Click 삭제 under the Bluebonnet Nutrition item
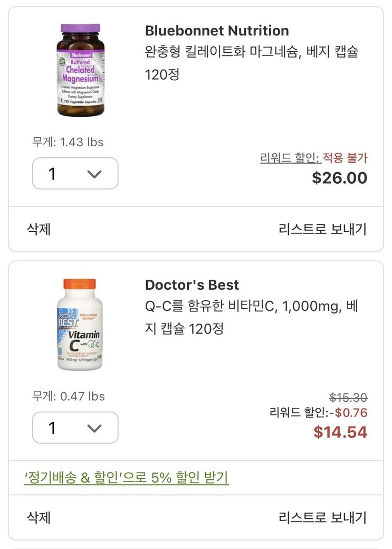Viewport: 392px width, 549px height. (39, 229)
